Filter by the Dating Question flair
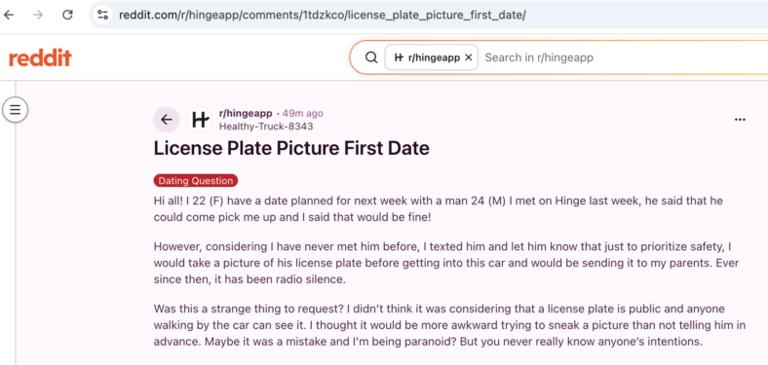The width and height of the screenshot is (768, 365). click(195, 181)
